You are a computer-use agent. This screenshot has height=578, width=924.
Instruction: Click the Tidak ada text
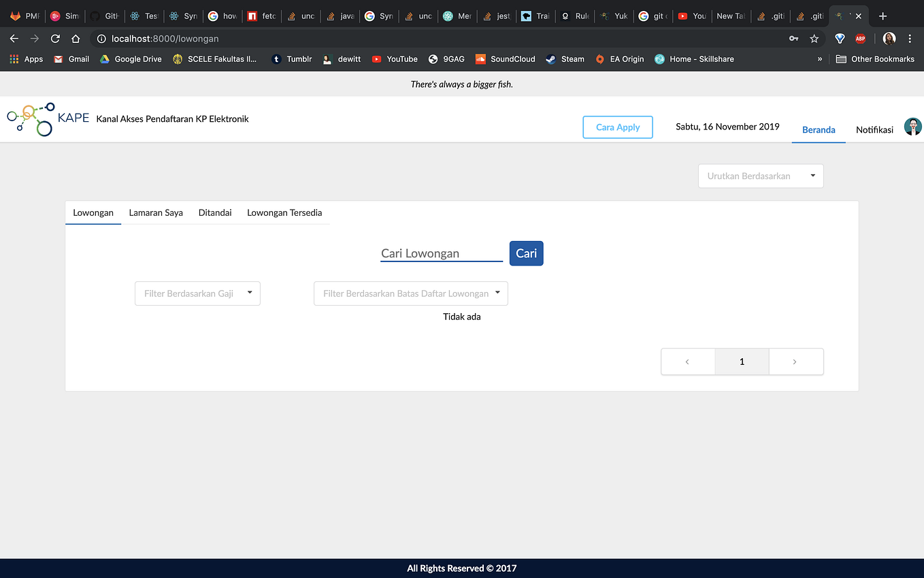click(x=462, y=317)
